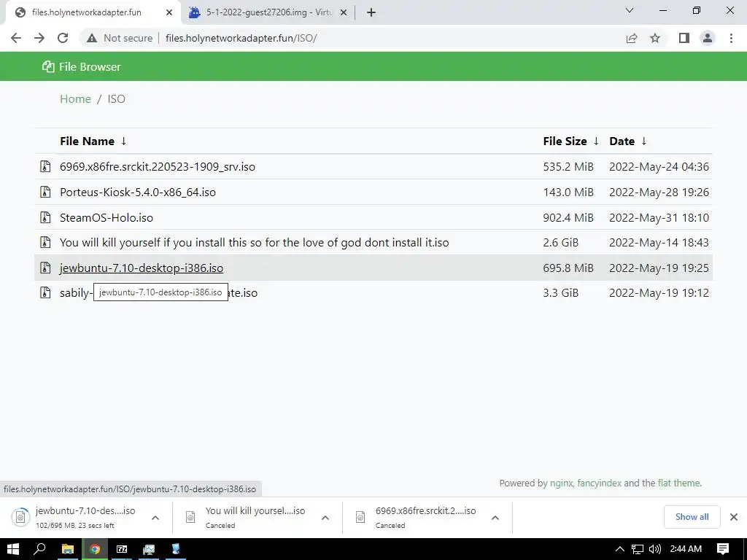This screenshot has height=560, width=747.
Task: Close the 5-1-2022-guest27206.img tab
Action: click(x=344, y=12)
